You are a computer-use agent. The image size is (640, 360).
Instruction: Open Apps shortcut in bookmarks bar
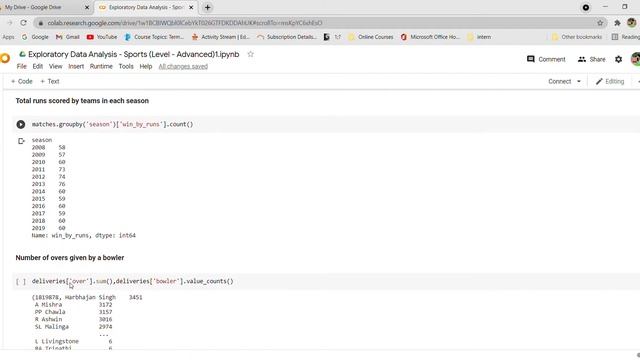click(x=8, y=37)
